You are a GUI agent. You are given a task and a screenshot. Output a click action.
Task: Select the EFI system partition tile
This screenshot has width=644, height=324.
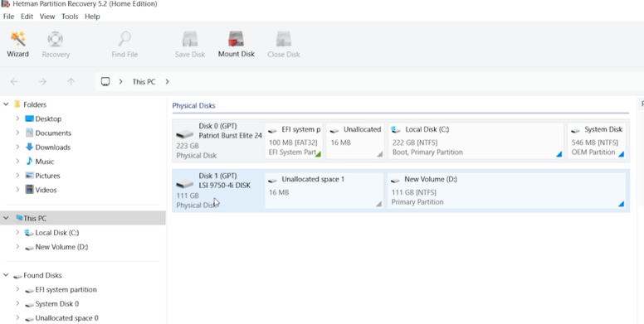294,141
